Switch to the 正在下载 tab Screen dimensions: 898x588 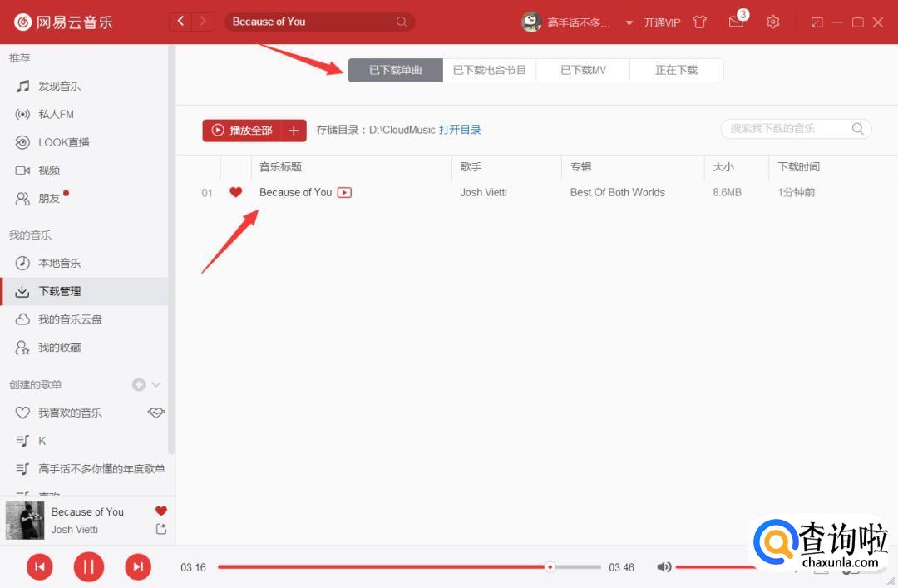pyautogui.click(x=676, y=71)
